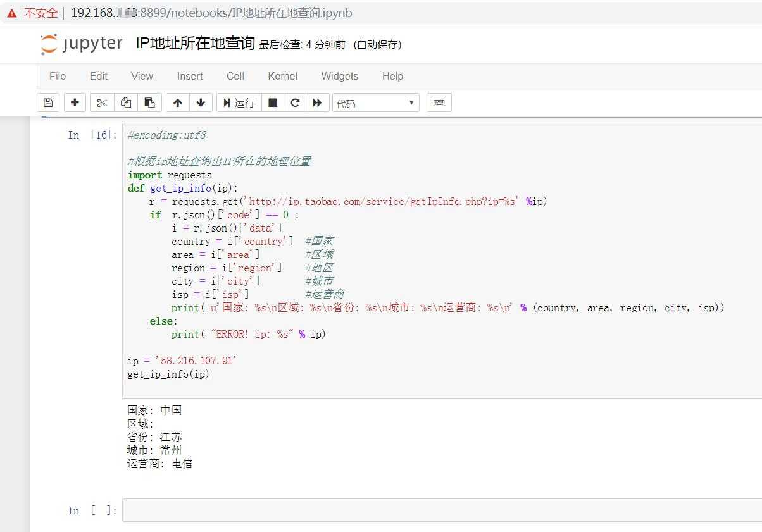Click the print "ERROR! ip: %s" line

249,334
